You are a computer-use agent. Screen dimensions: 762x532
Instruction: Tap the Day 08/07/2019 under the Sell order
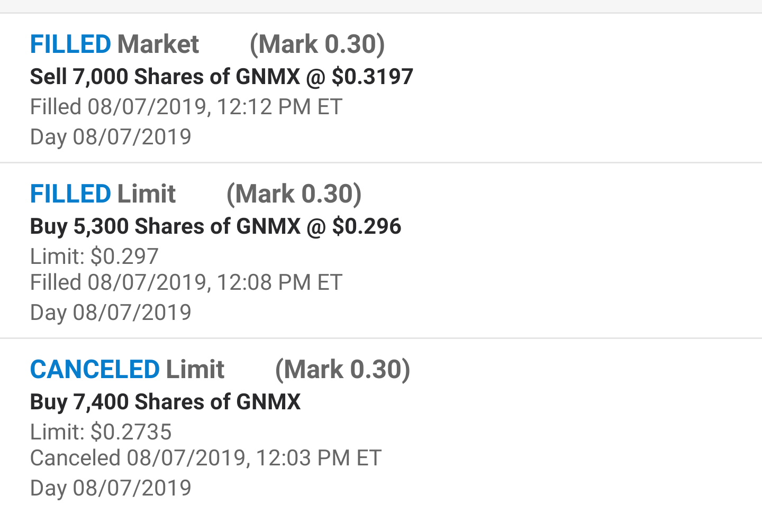tap(111, 137)
